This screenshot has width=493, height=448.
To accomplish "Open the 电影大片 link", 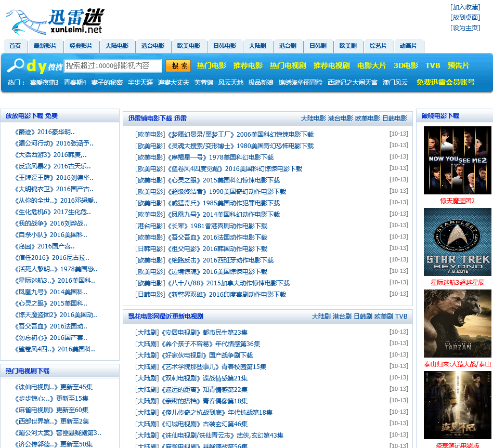I will (371, 65).
